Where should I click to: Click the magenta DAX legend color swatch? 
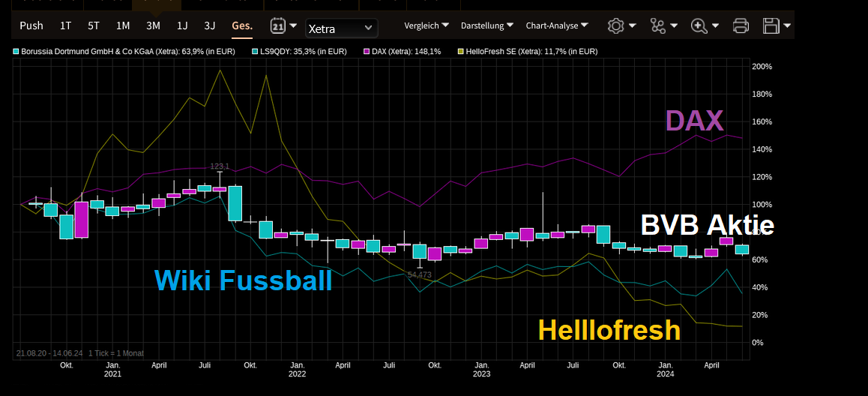coord(367,52)
